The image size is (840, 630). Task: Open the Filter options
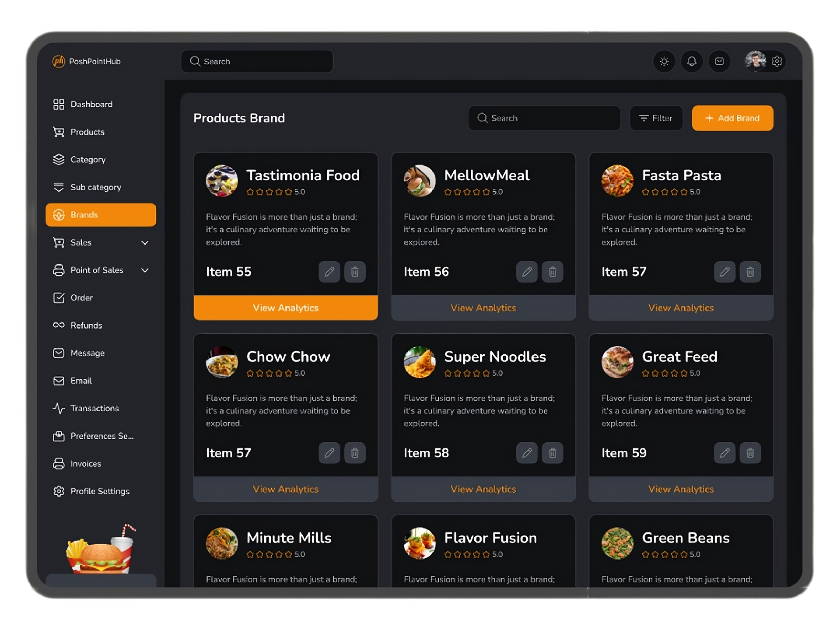click(x=656, y=118)
